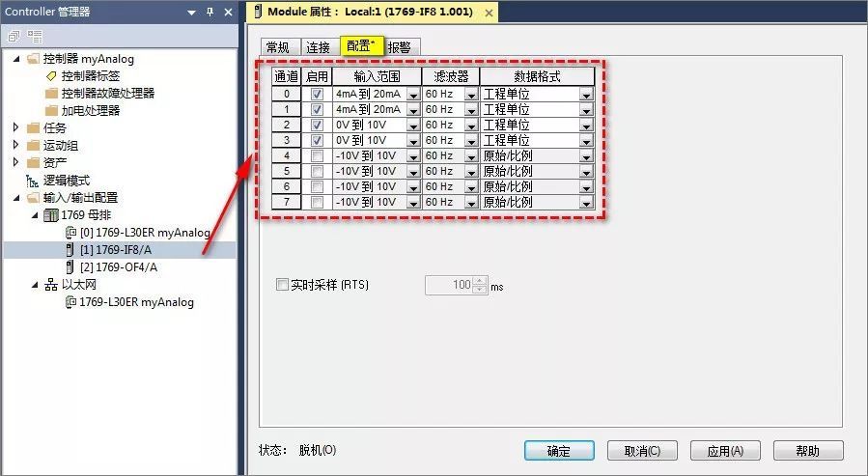
Task: Click the 1769-IF8/A module icon
Action: click(x=70, y=250)
